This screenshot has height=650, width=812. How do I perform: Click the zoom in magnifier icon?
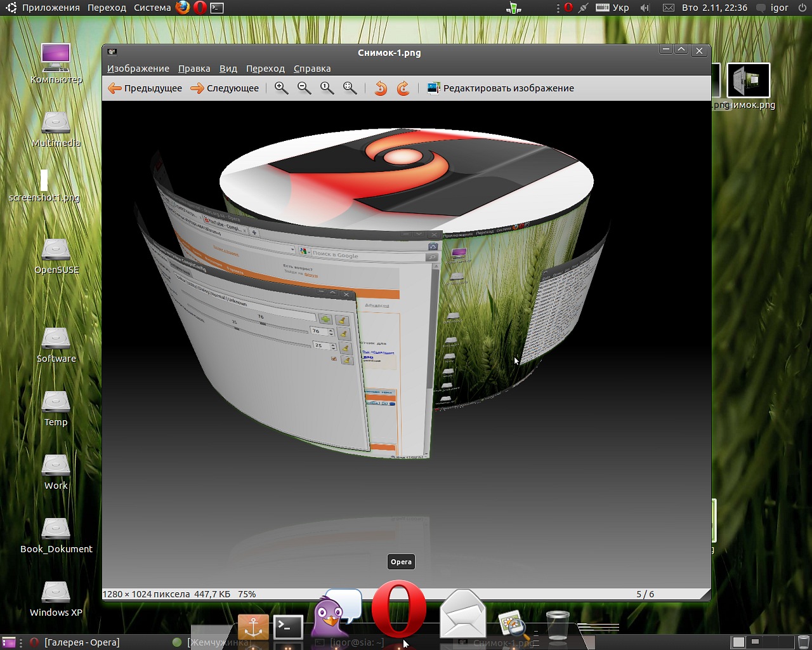(x=281, y=88)
